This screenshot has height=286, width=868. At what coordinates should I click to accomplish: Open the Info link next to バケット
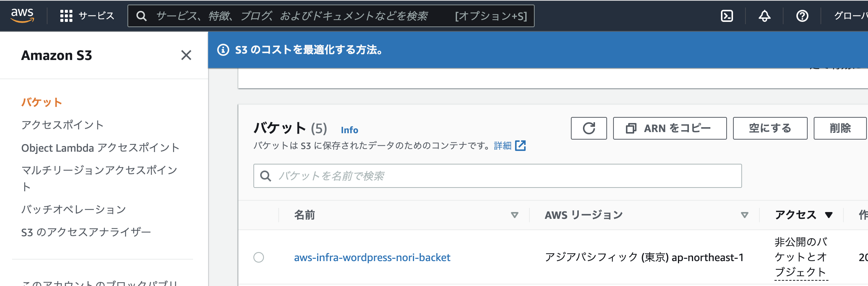pyautogui.click(x=350, y=130)
